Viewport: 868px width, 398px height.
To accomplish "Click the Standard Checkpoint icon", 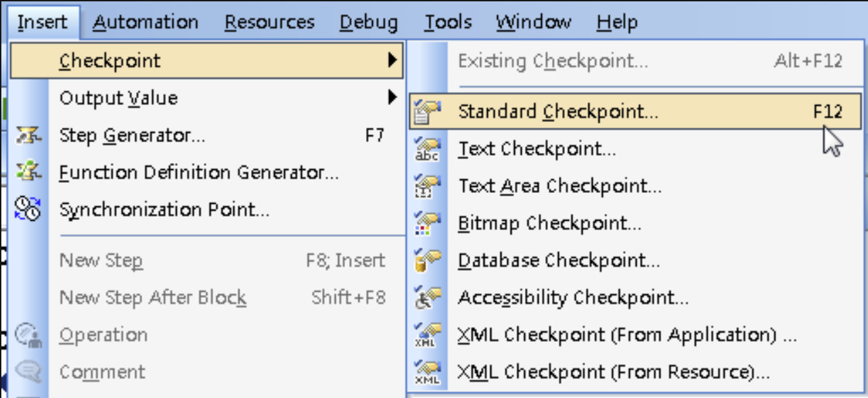I will point(427,112).
